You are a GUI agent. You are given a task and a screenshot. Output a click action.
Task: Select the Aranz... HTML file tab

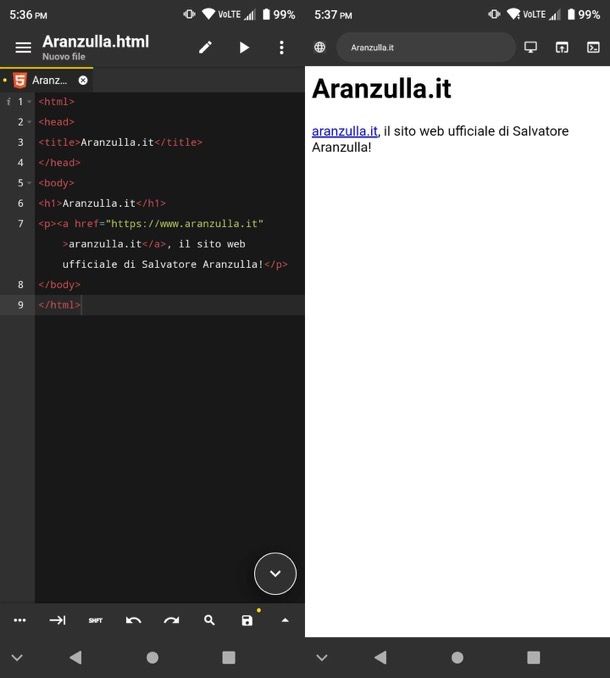click(x=49, y=80)
